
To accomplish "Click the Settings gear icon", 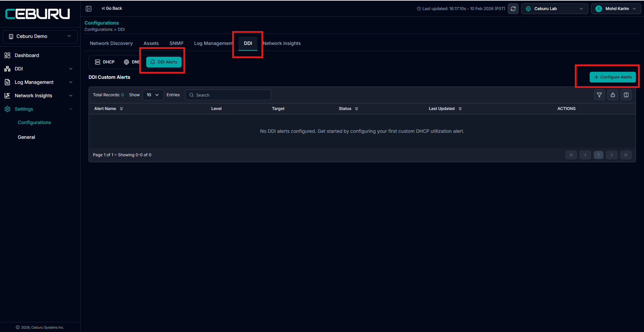I will [7, 109].
